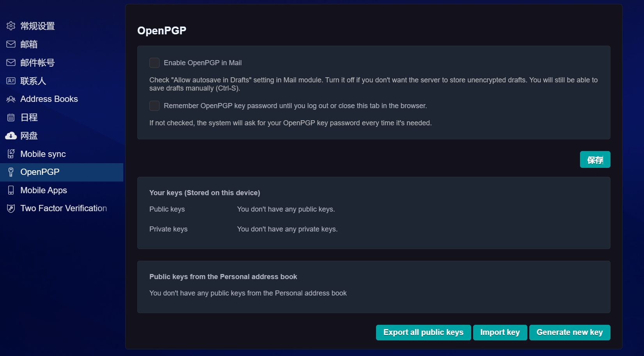The width and height of the screenshot is (644, 356).
Task: Click the contact card icon for 联系人
Action: pos(11,81)
